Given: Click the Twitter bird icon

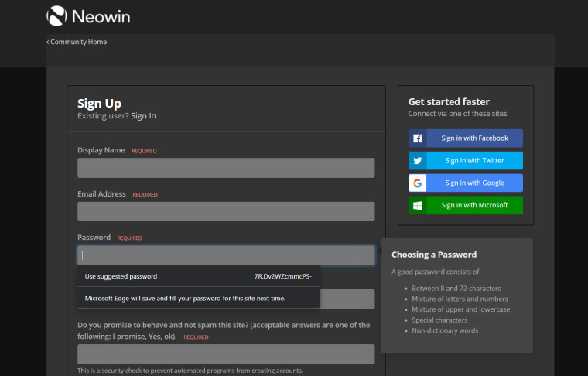Looking at the screenshot, I should click(417, 161).
